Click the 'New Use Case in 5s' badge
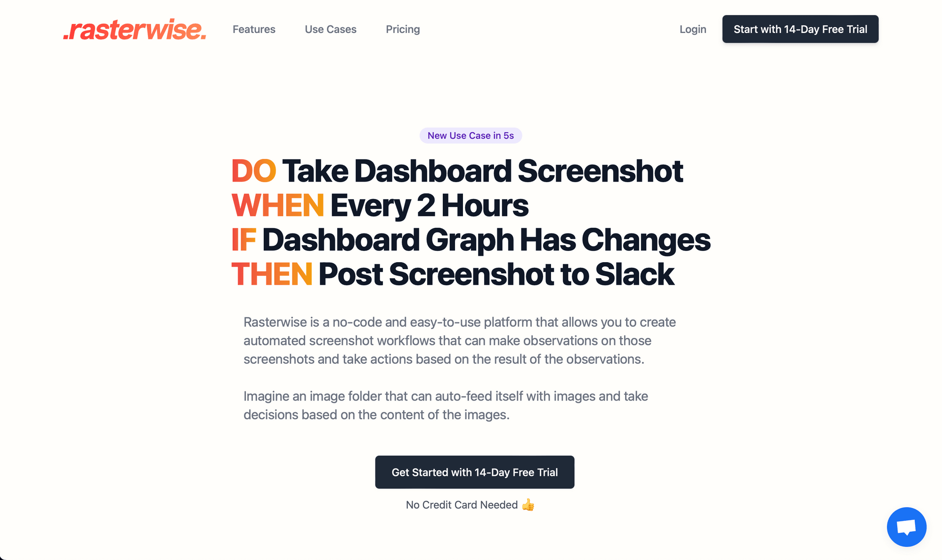The height and width of the screenshot is (560, 942). click(x=471, y=136)
